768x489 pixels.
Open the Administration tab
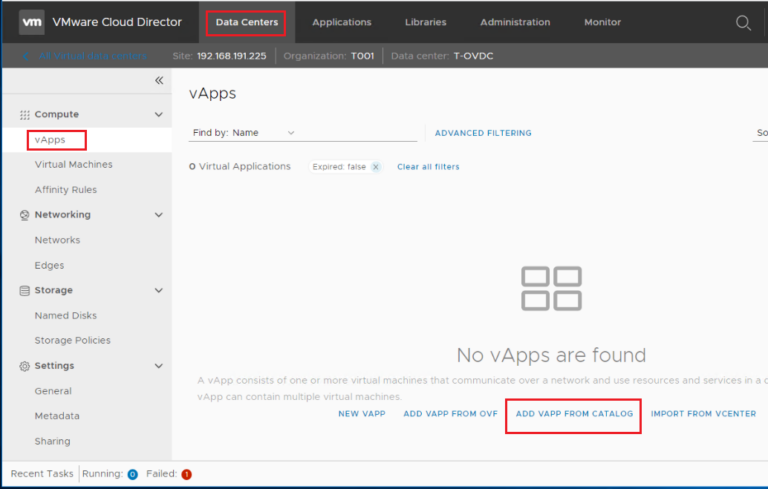(515, 22)
